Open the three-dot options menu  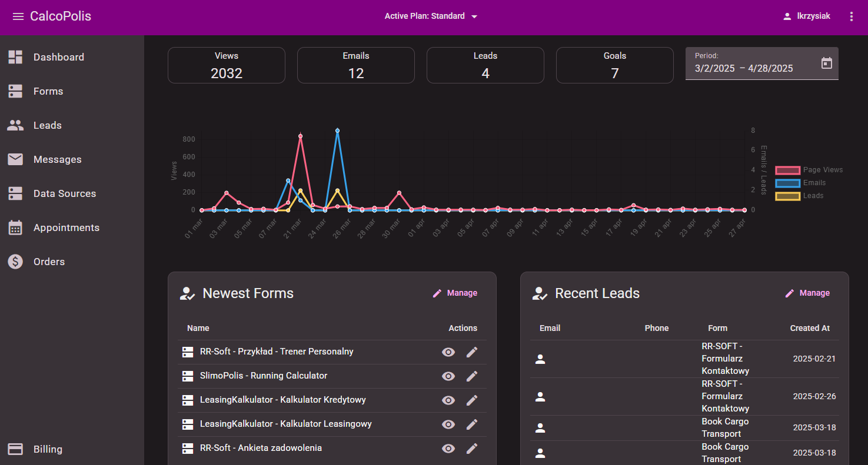[851, 16]
